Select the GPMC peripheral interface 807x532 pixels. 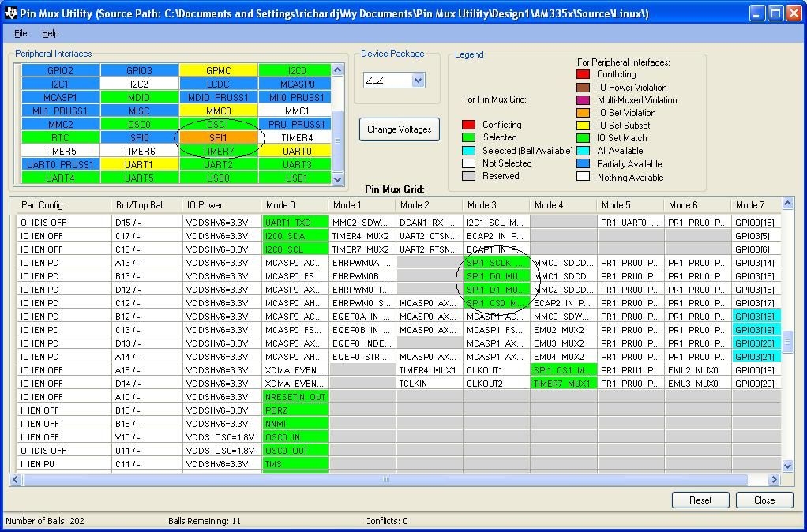(x=218, y=70)
